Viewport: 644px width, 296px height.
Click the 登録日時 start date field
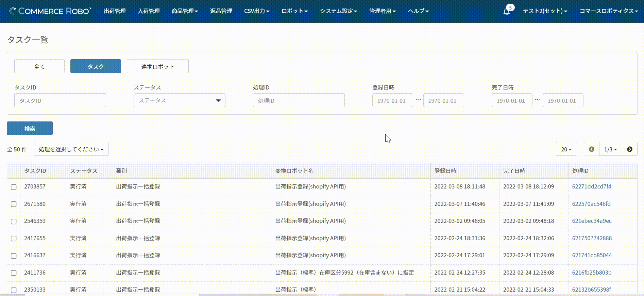(393, 100)
